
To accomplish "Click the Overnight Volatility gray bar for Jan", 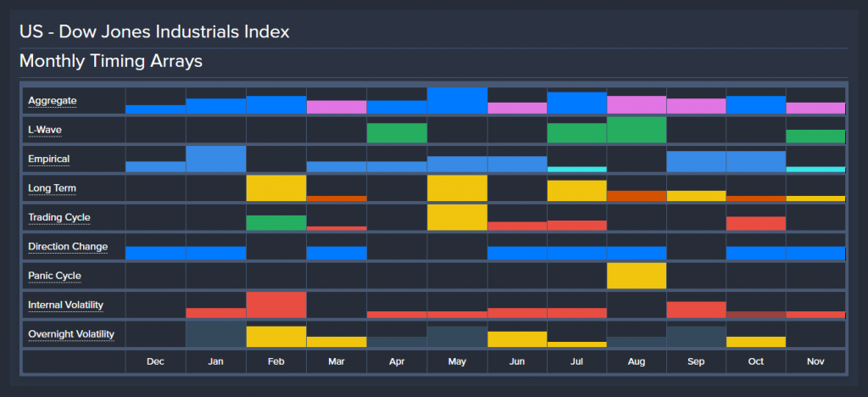I will coord(216,334).
